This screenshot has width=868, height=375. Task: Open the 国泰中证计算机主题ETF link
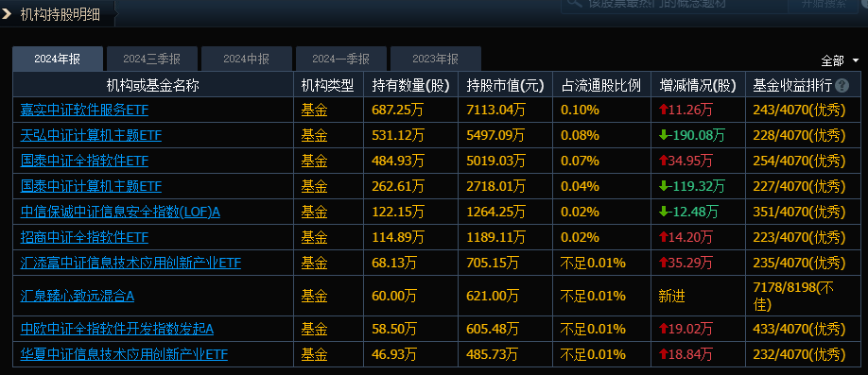click(91, 186)
